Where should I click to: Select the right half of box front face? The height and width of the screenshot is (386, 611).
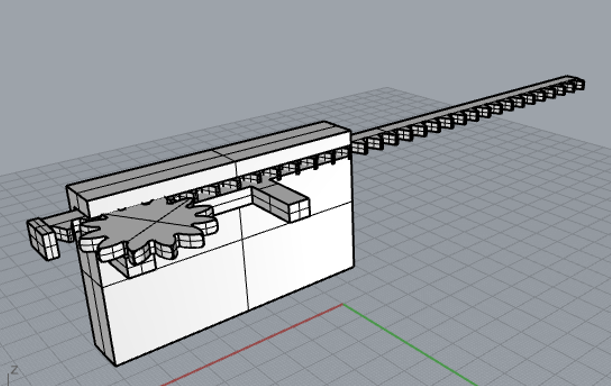(300, 253)
